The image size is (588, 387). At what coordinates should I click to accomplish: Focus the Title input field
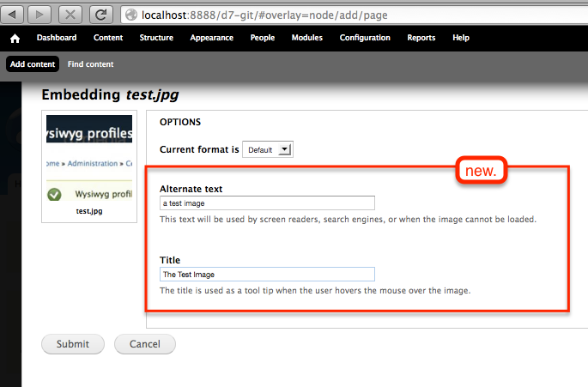(x=267, y=275)
